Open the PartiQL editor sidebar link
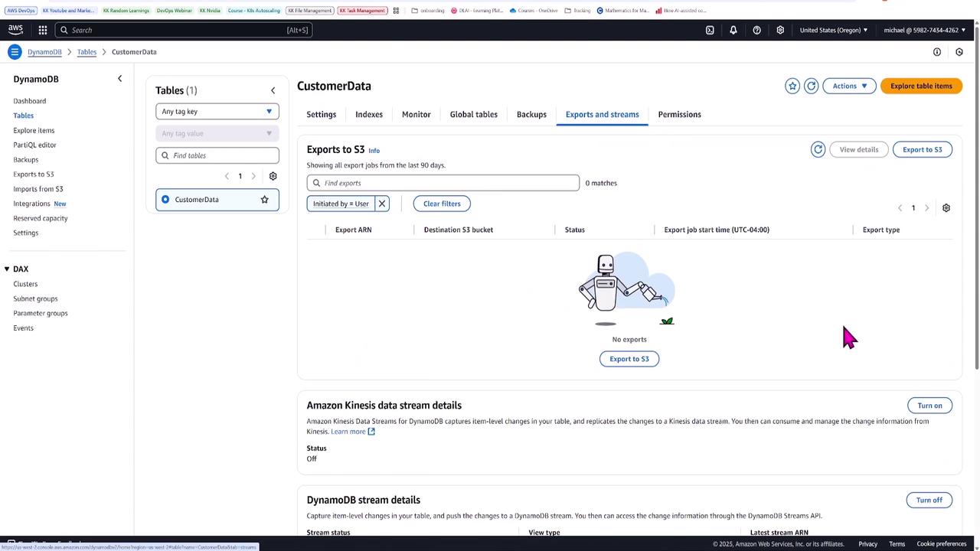Viewport: 980px width, 551px height. (x=34, y=145)
